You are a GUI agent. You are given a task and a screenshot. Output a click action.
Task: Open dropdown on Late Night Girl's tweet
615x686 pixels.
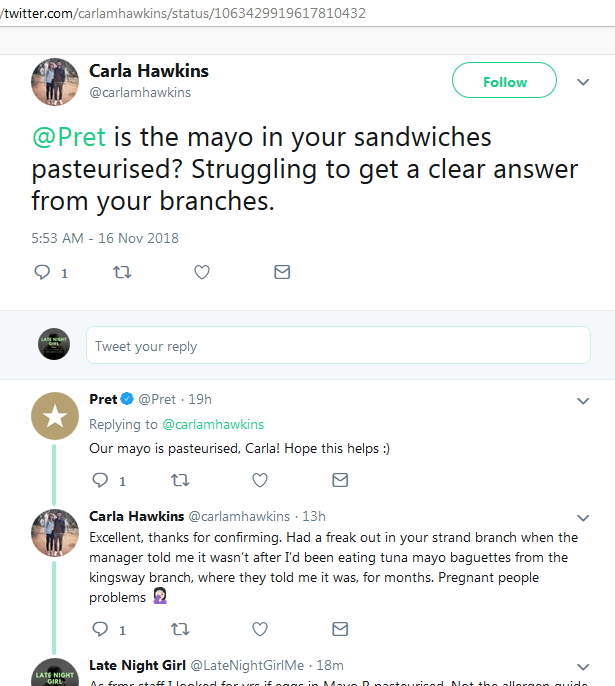tap(584, 665)
